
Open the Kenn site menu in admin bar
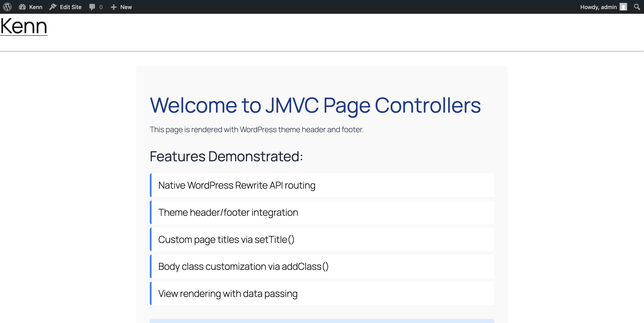coord(31,7)
